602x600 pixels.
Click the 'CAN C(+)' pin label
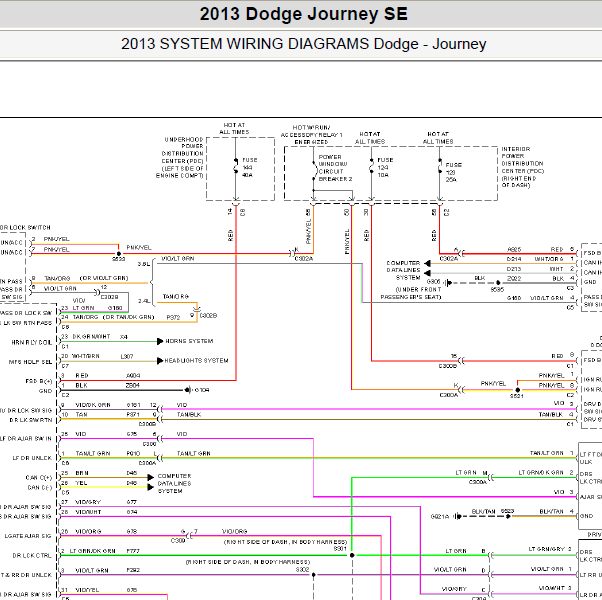pos(38,478)
